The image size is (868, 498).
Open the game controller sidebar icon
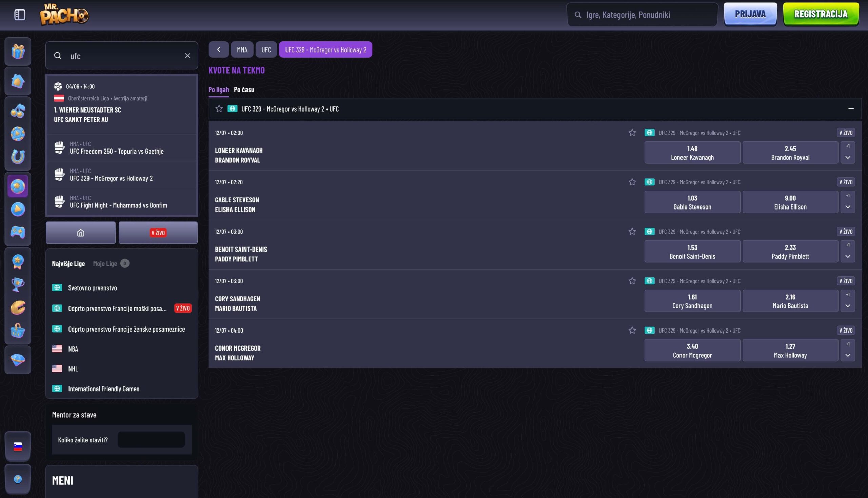point(18,232)
